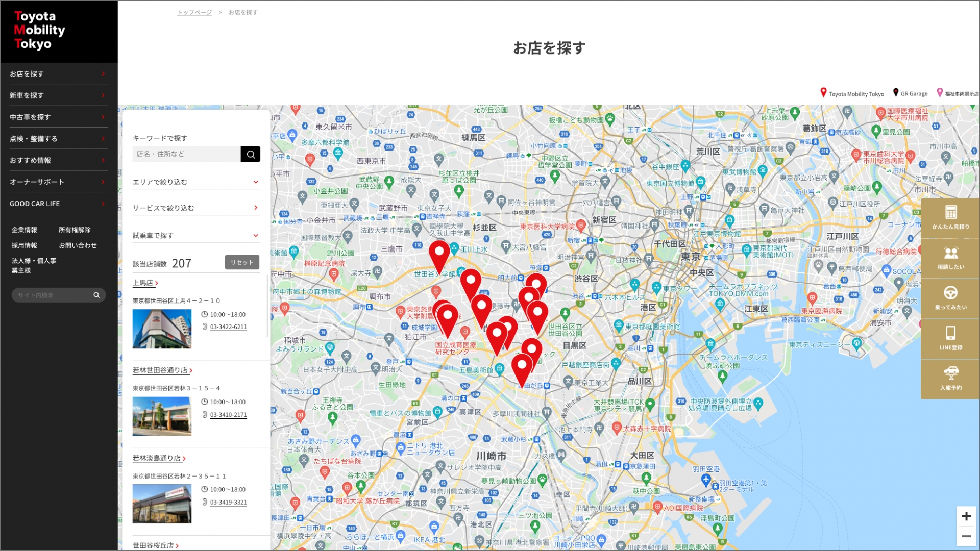Click the clock icon for 若林淡島通り店 hours
Image resolution: width=980 pixels, height=551 pixels.
pyautogui.click(x=204, y=490)
